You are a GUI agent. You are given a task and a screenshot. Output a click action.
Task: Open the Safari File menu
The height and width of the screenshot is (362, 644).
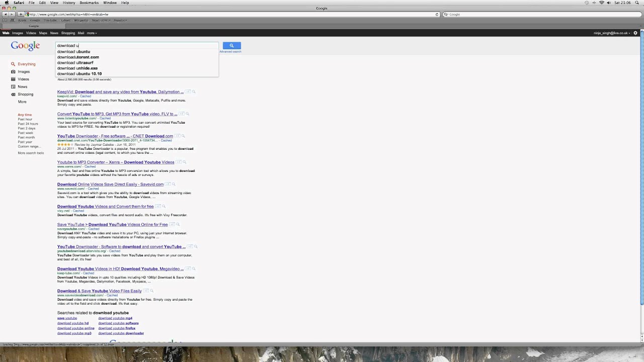31,3
